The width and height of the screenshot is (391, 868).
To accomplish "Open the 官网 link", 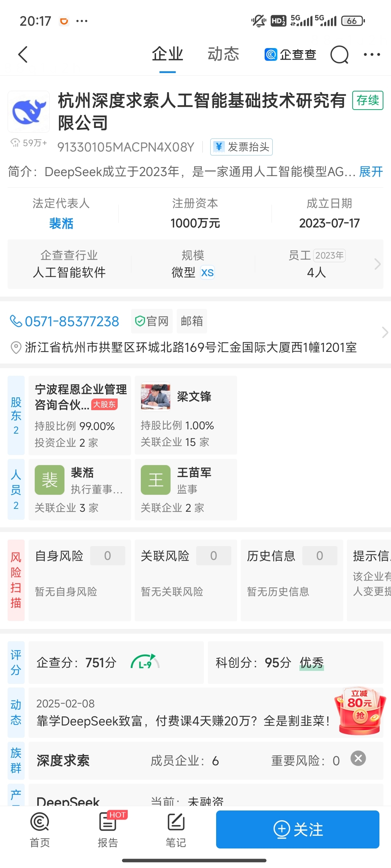I will pyautogui.click(x=152, y=321).
